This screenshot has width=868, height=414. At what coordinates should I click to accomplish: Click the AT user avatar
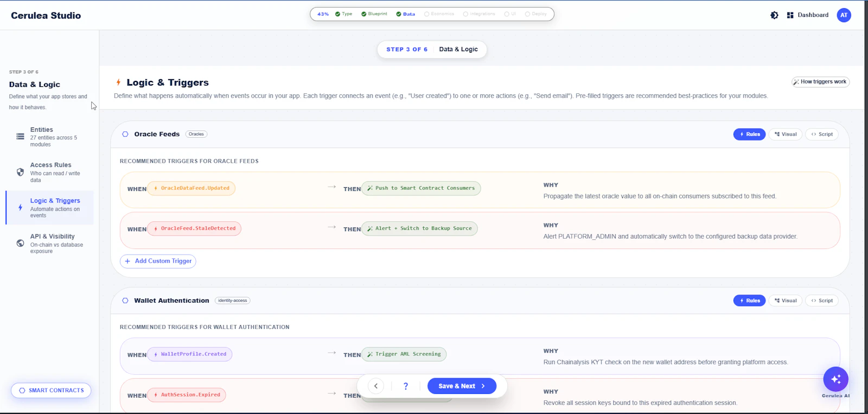click(x=844, y=15)
